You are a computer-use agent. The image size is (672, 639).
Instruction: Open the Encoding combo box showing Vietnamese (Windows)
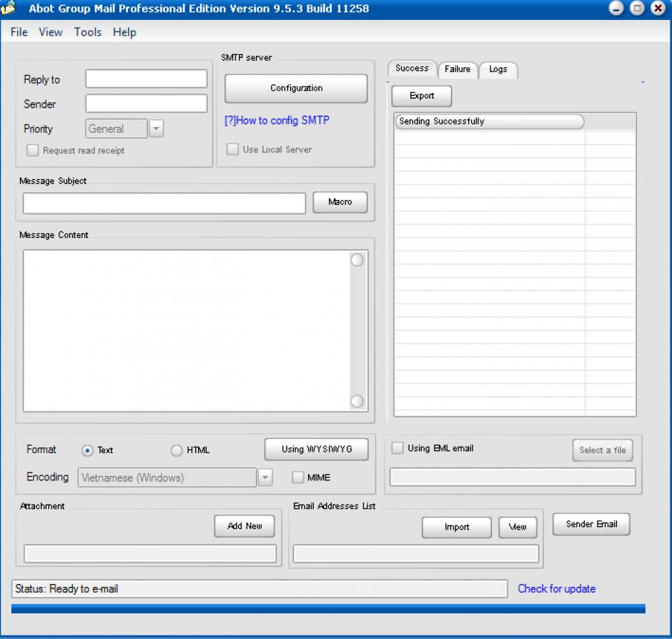click(167, 477)
